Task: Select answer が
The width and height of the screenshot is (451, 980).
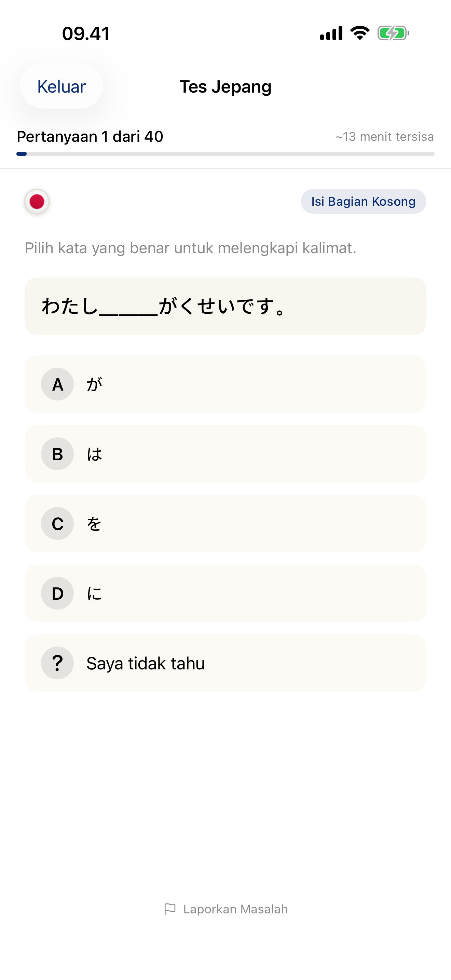Action: click(225, 384)
